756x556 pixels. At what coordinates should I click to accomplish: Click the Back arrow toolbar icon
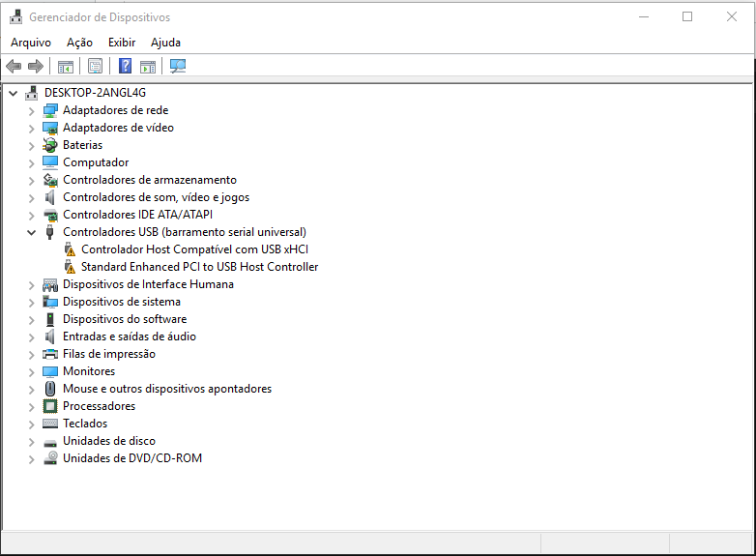point(14,66)
